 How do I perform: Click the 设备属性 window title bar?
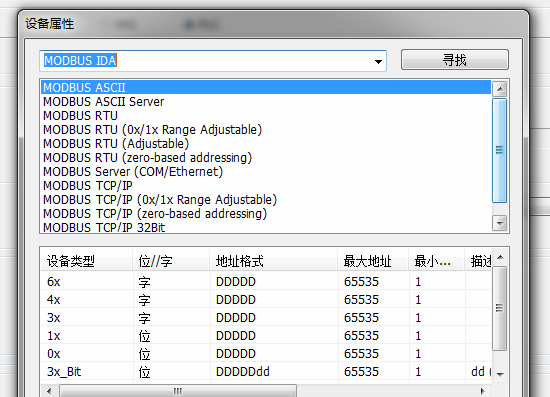pos(274,24)
